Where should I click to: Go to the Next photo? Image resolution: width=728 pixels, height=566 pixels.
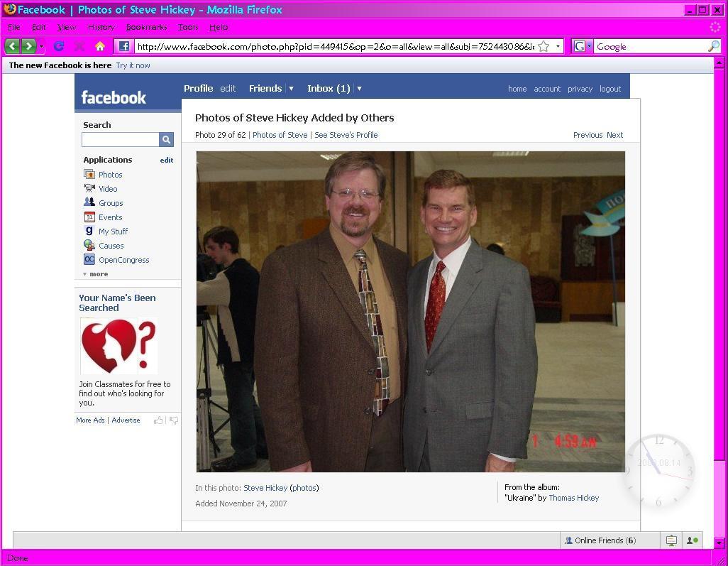pyautogui.click(x=614, y=135)
